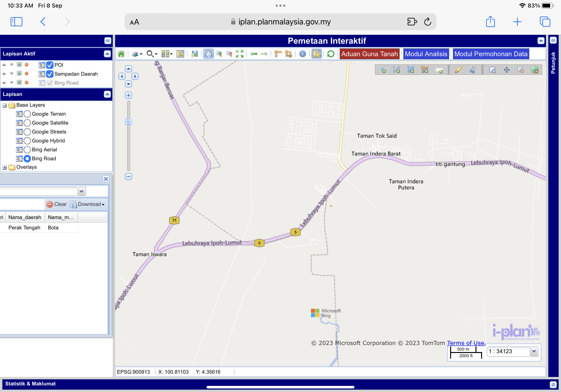Select Google Satellite base layer
This screenshot has width=561, height=392.
(x=27, y=123)
